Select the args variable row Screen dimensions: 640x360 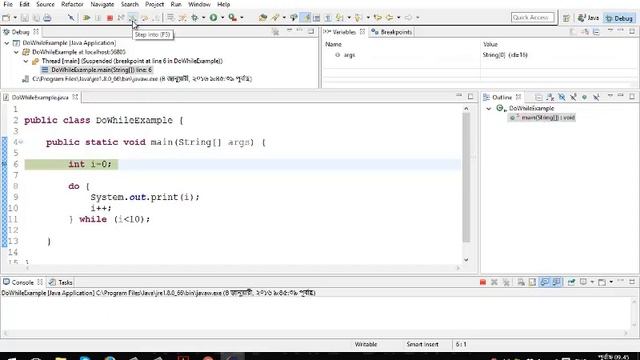[x=480, y=55]
